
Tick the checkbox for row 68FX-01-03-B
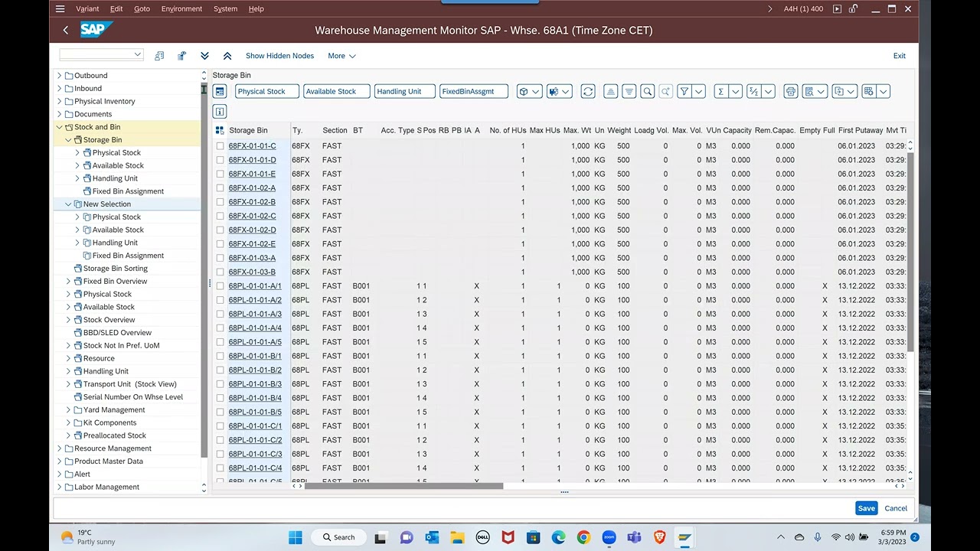point(220,272)
